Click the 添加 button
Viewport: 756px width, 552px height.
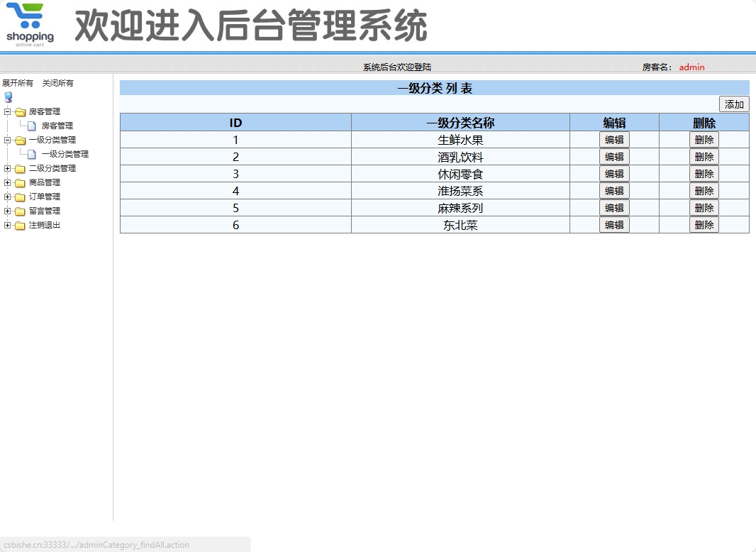[x=734, y=104]
